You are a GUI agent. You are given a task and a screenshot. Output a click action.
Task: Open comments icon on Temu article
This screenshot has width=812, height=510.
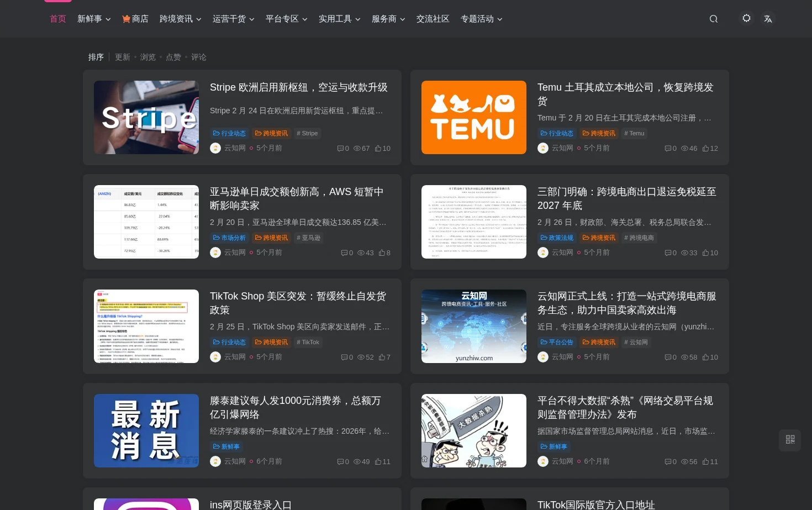tap(668, 149)
